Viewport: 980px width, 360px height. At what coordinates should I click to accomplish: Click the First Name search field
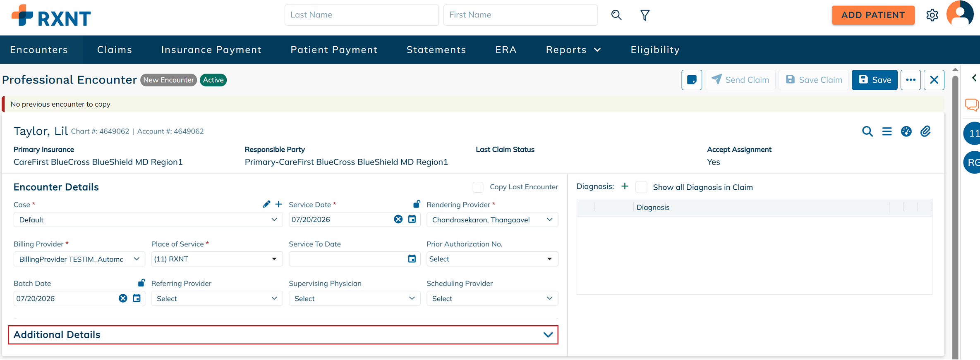click(x=520, y=15)
